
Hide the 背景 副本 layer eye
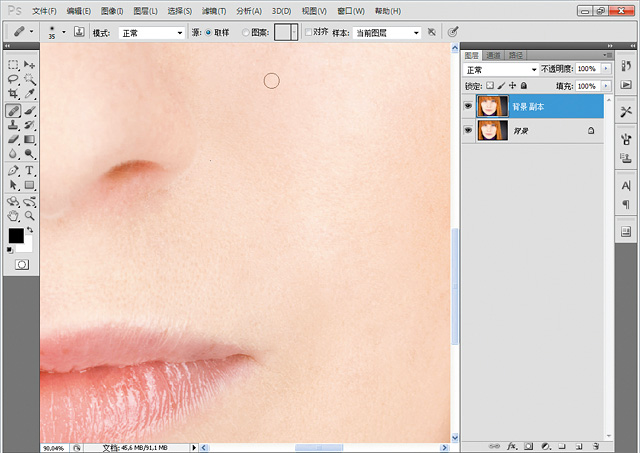[x=468, y=106]
